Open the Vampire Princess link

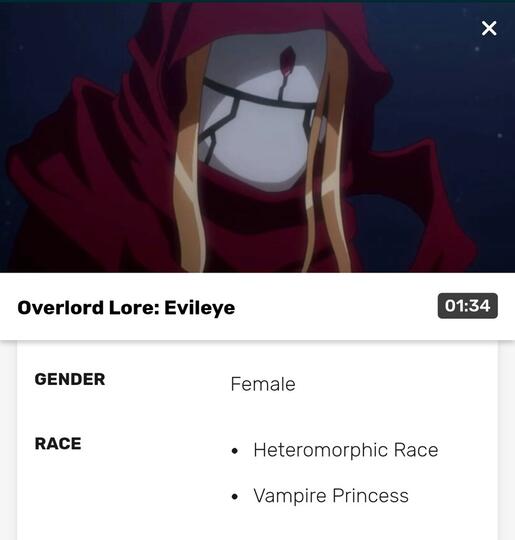331,496
